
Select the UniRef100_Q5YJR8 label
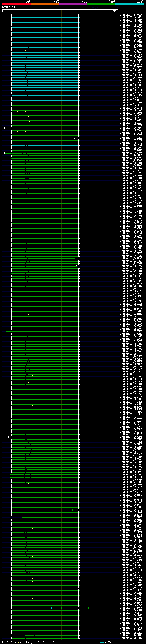click(x=131, y=45)
